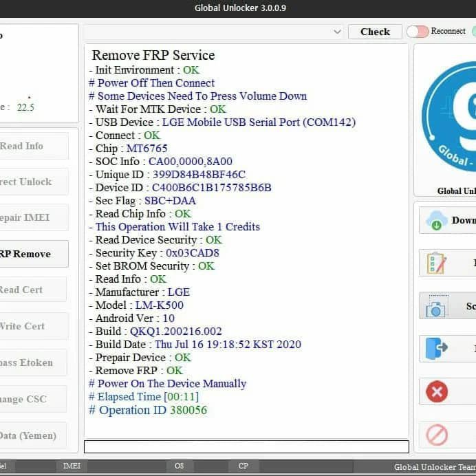Click the Change CSC button
Screen dimensions: 476x476
tap(34, 399)
